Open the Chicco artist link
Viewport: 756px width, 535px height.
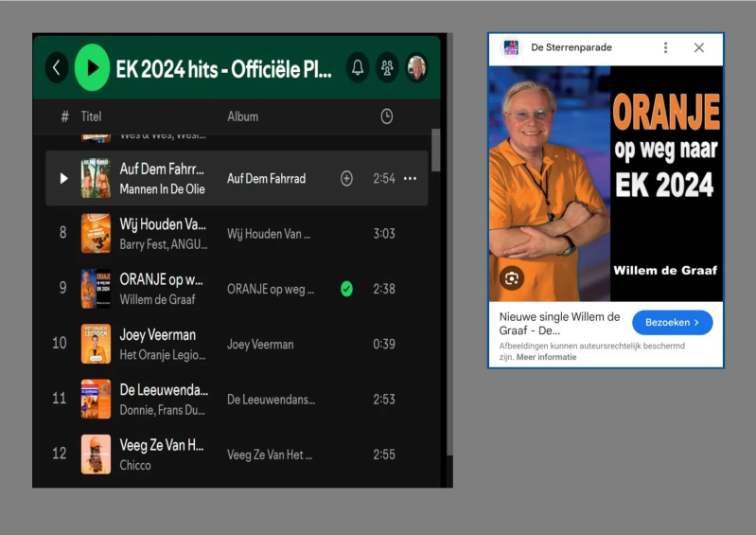pyautogui.click(x=135, y=465)
